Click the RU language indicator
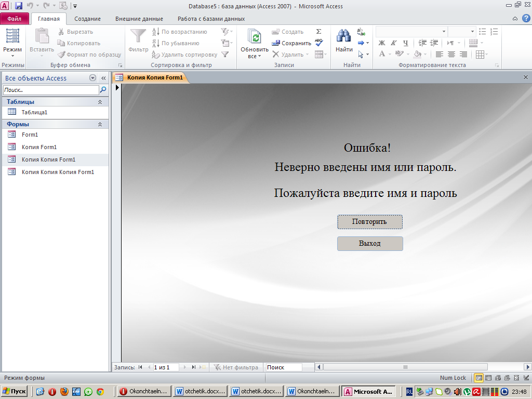 [x=409, y=392]
